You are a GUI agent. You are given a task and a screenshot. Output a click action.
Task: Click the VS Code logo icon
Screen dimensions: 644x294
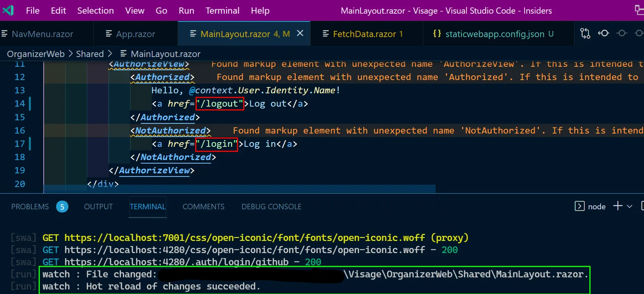tap(8, 11)
